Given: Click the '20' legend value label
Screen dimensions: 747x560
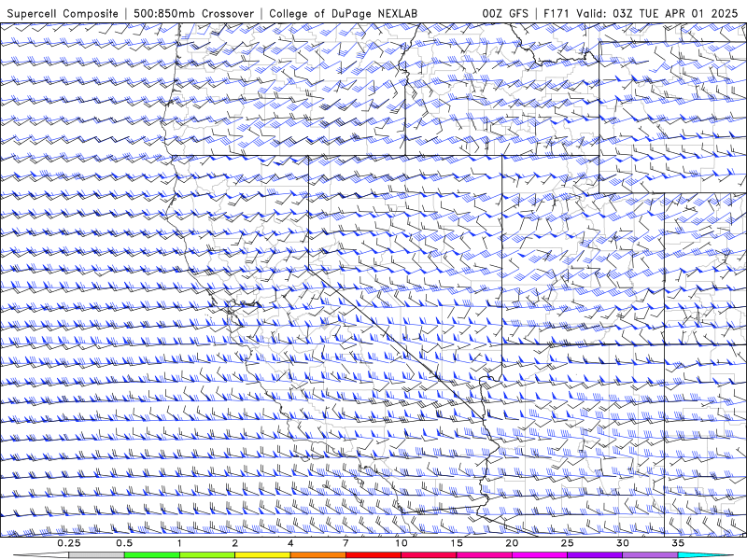Looking at the screenshot, I should 512,543.
